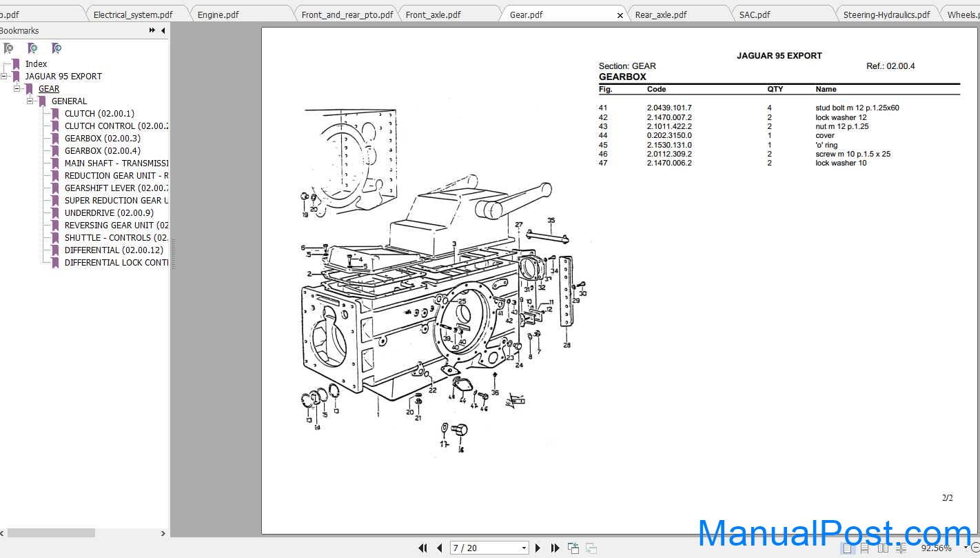Click the go to next view icon
Viewport: 980px width, 558px height.
pos(591,548)
